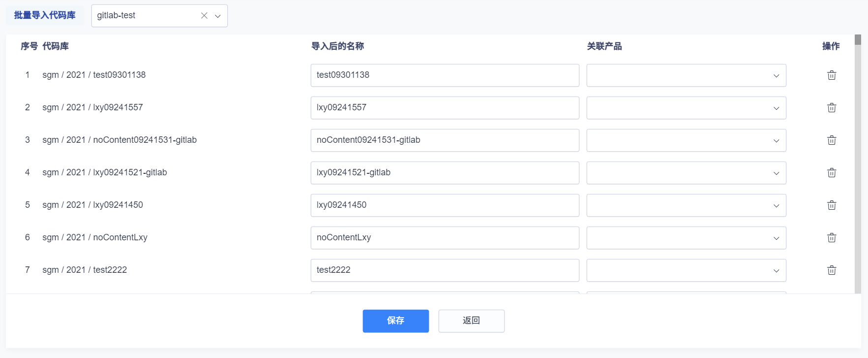Select the 批量导入代码库 tab

(x=45, y=15)
